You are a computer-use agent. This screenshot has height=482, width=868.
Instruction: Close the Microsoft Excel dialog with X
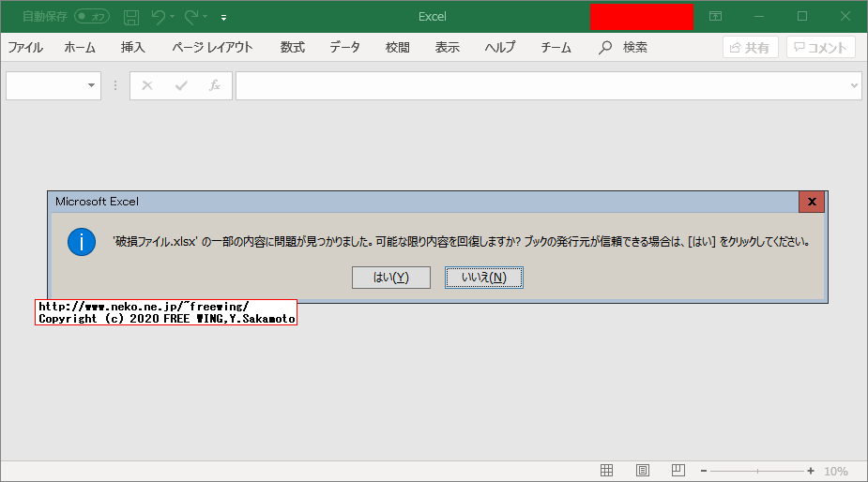pos(812,202)
